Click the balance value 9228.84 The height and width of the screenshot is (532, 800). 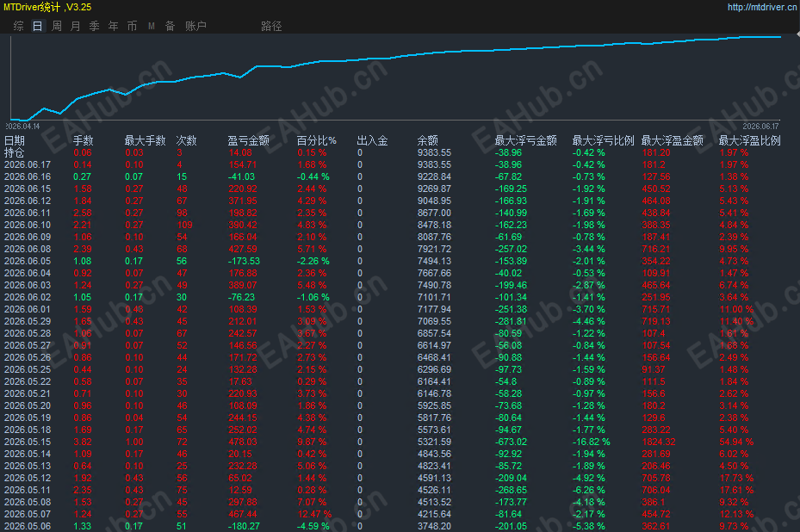click(434, 177)
